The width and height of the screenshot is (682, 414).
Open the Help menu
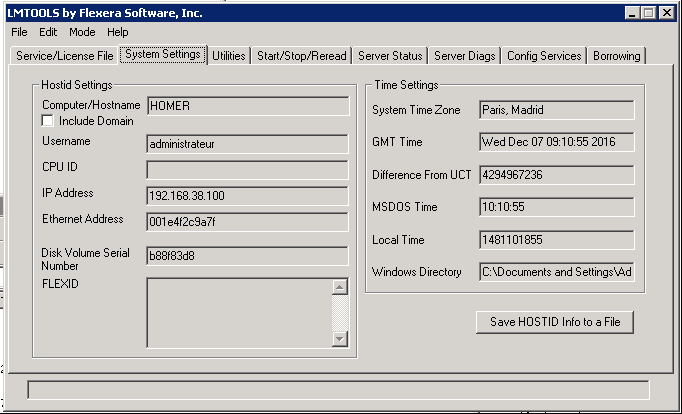coord(117,32)
